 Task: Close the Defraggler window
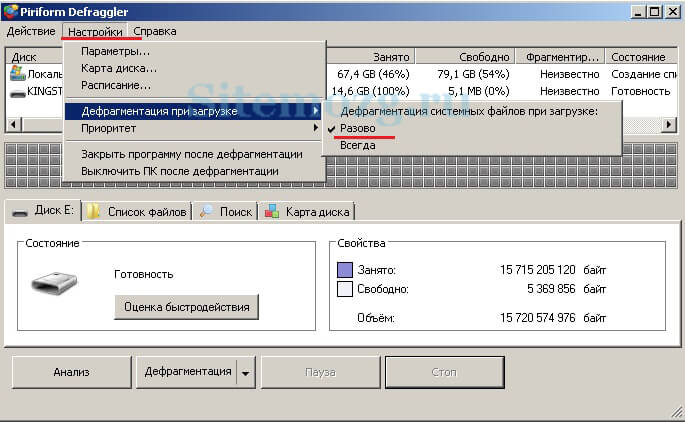point(672,12)
